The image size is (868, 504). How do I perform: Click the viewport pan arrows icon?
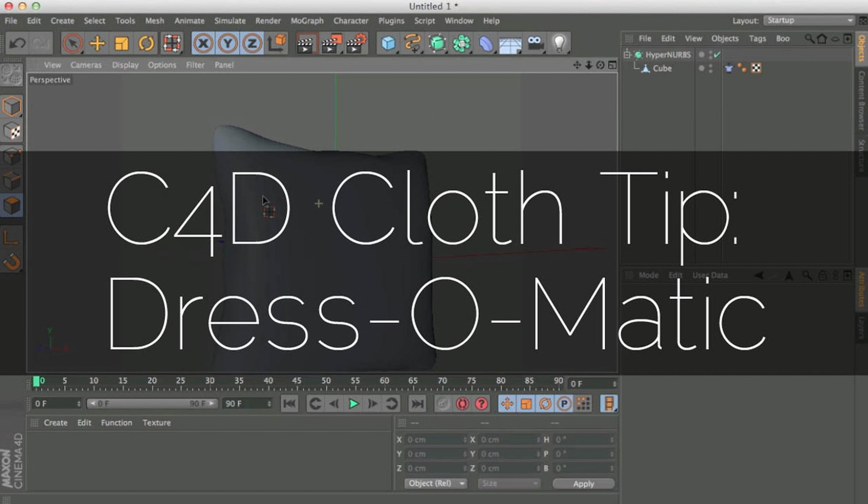(x=577, y=65)
